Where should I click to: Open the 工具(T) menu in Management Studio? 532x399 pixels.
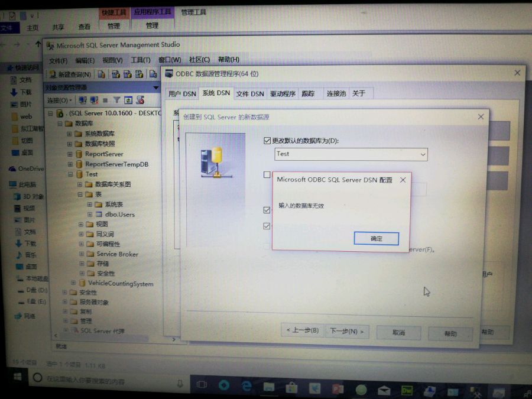[x=141, y=60]
